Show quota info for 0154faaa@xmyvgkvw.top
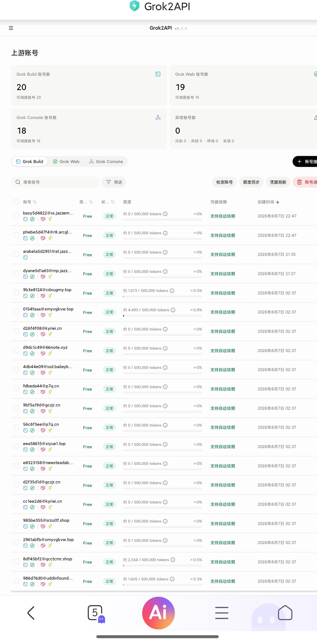Screen dimensions: 317x644 click(x=173, y=310)
